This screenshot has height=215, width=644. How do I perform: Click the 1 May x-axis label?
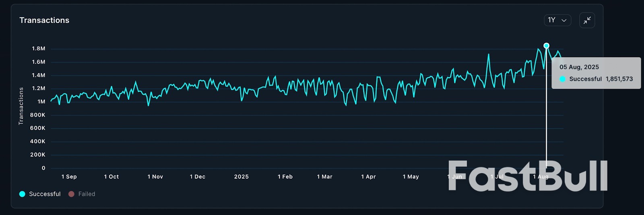pos(411,177)
